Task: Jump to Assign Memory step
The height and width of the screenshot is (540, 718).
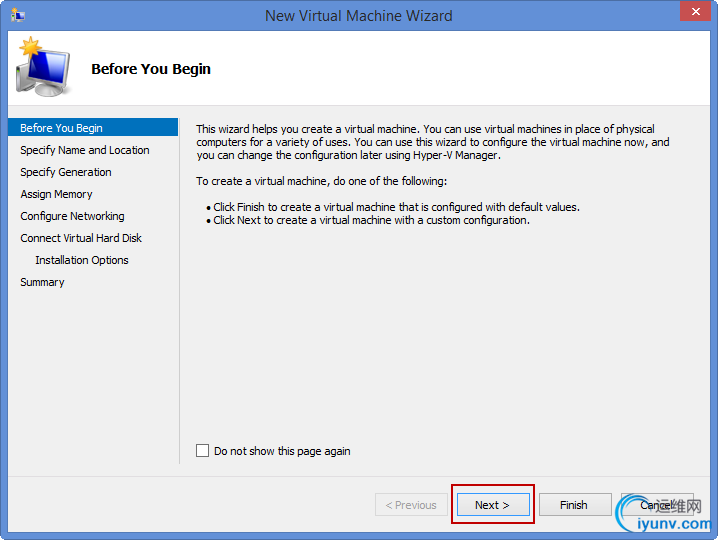Action: click(x=56, y=194)
